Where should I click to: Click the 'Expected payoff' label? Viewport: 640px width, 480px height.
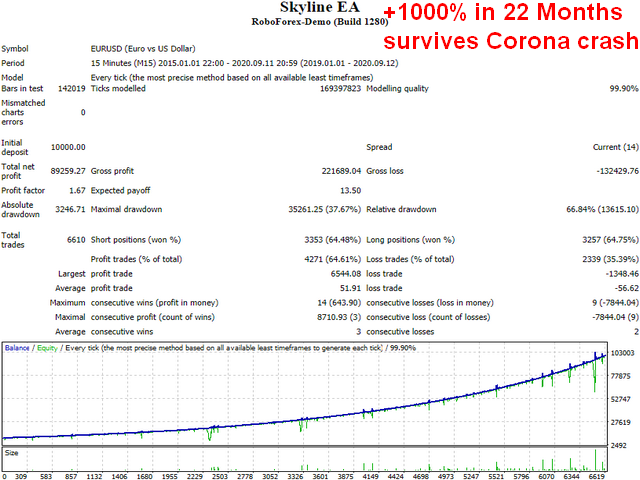pyautogui.click(x=120, y=191)
